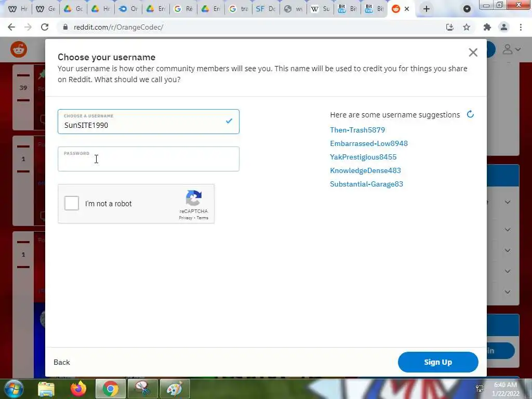532x399 pixels.
Task: Select suggested username KnowledgeDense483
Action: (x=365, y=170)
